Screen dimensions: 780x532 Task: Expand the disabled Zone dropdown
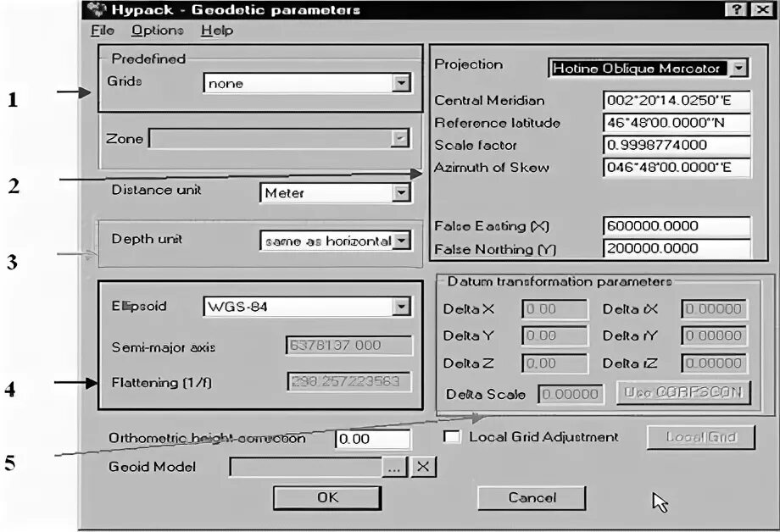(399, 138)
